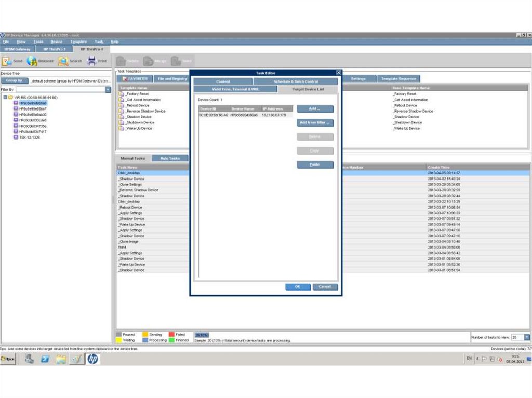Viewport: 532px width, 398px height.
Task: Open the Schedule & Batch Control tab
Action: 296,81
